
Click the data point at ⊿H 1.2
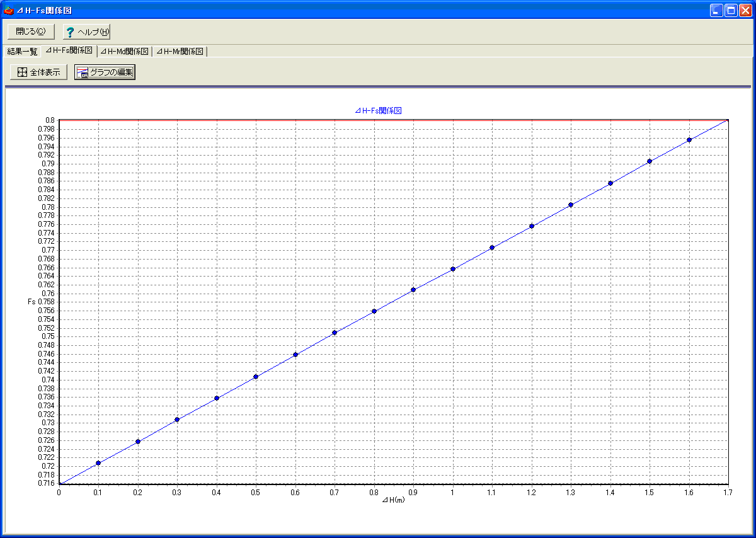(x=532, y=226)
